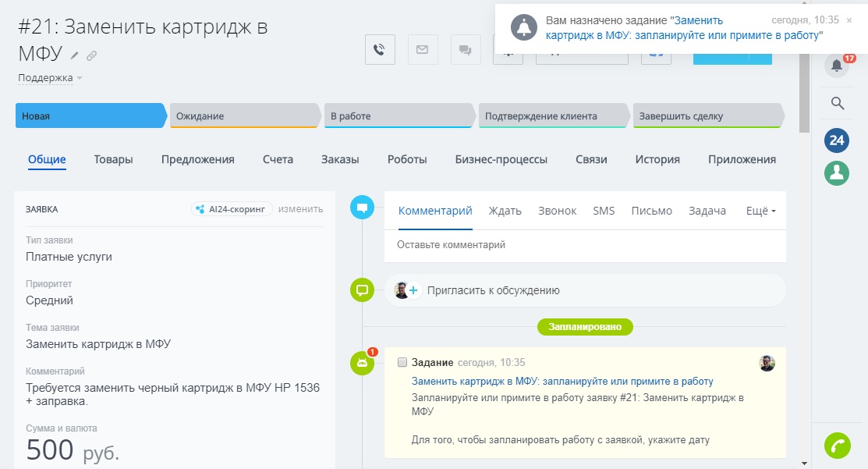868x469 pixels.
Task: Click the Запланировано label
Action: point(585,327)
